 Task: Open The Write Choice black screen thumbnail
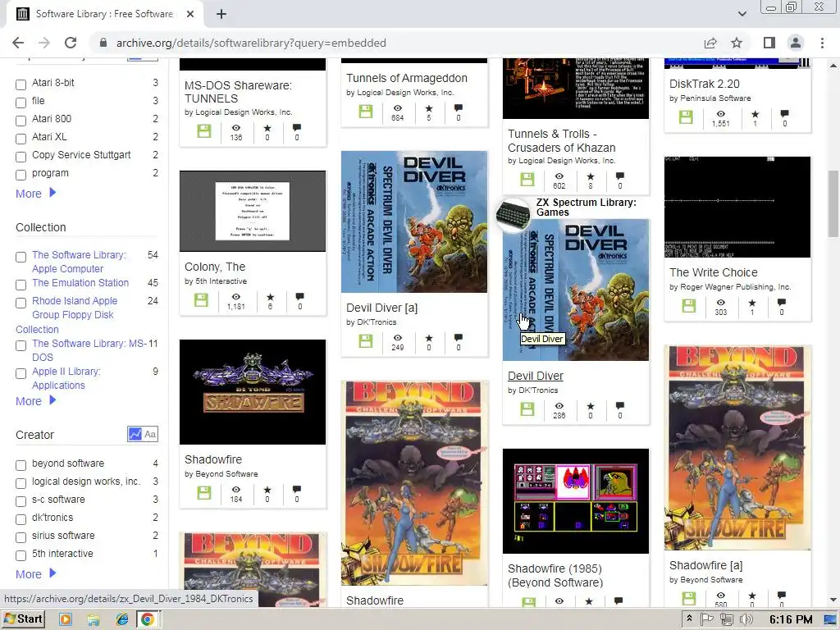[x=737, y=207]
